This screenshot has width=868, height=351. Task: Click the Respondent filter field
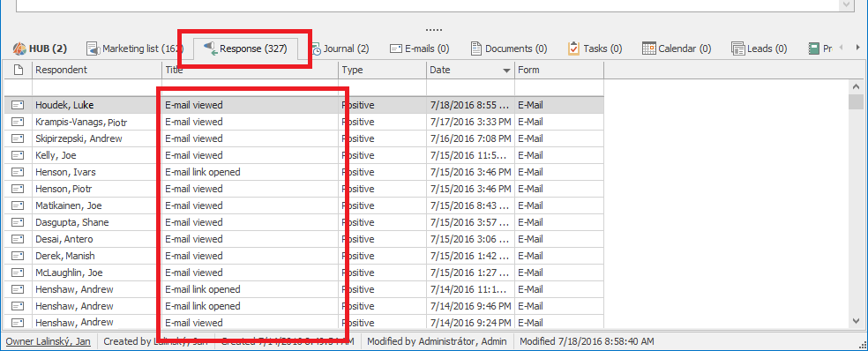click(x=97, y=87)
